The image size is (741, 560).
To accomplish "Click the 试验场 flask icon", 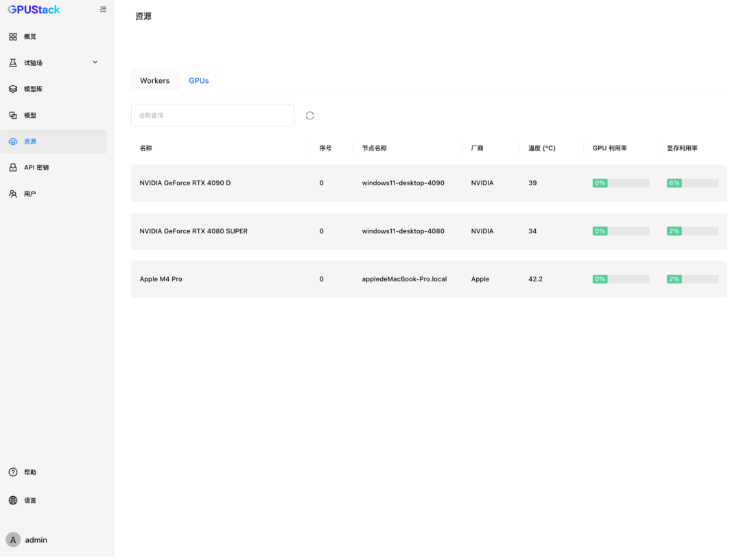I will pyautogui.click(x=13, y=62).
